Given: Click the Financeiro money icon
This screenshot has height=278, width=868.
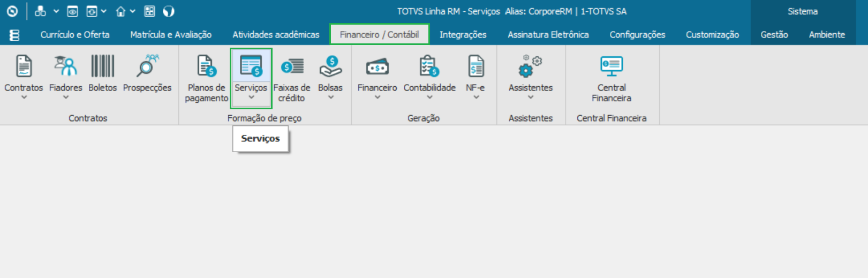Looking at the screenshot, I should click(378, 66).
